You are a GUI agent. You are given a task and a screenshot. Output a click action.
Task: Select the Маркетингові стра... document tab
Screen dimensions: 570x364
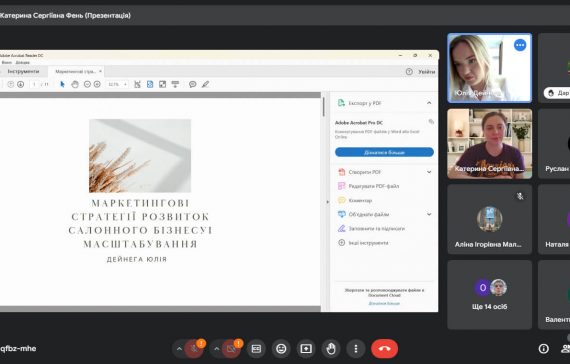coord(75,72)
